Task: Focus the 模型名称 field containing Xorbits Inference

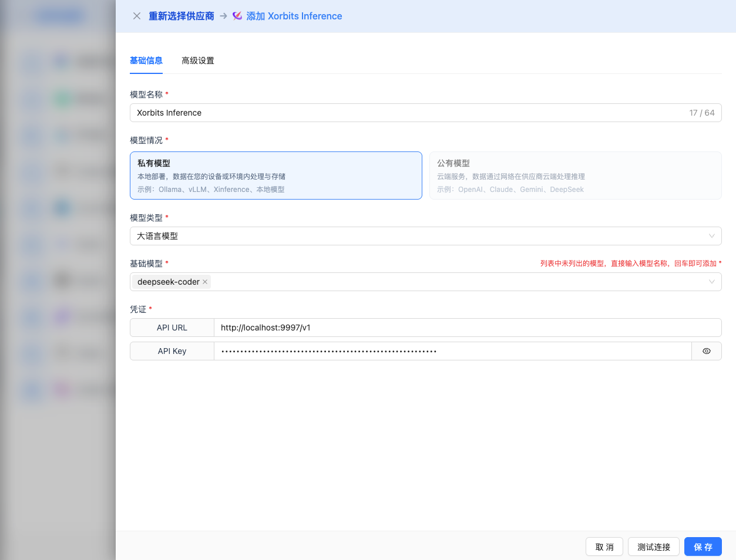Action: (x=405, y=113)
